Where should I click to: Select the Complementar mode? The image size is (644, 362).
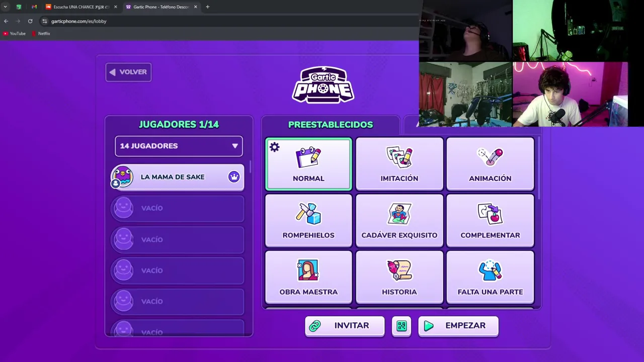pos(490,221)
